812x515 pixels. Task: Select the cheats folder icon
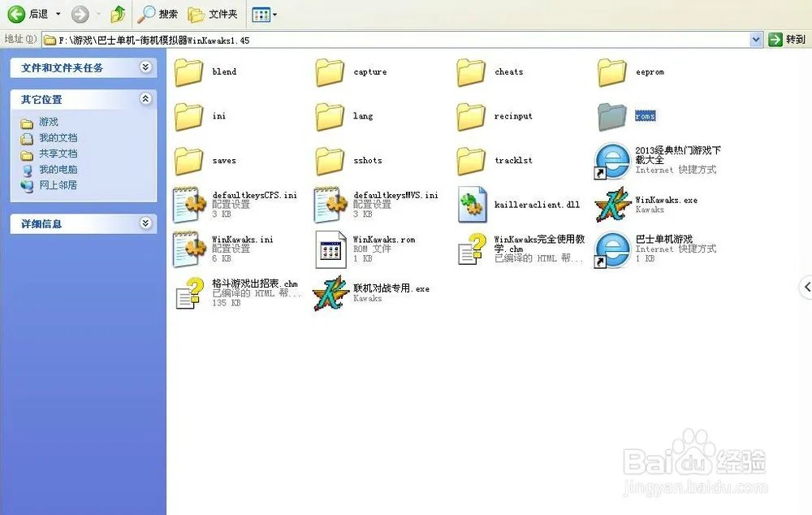(471, 72)
